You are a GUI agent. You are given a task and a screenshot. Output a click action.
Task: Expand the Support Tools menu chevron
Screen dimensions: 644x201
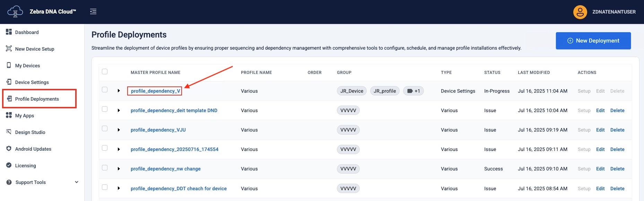tap(77, 182)
